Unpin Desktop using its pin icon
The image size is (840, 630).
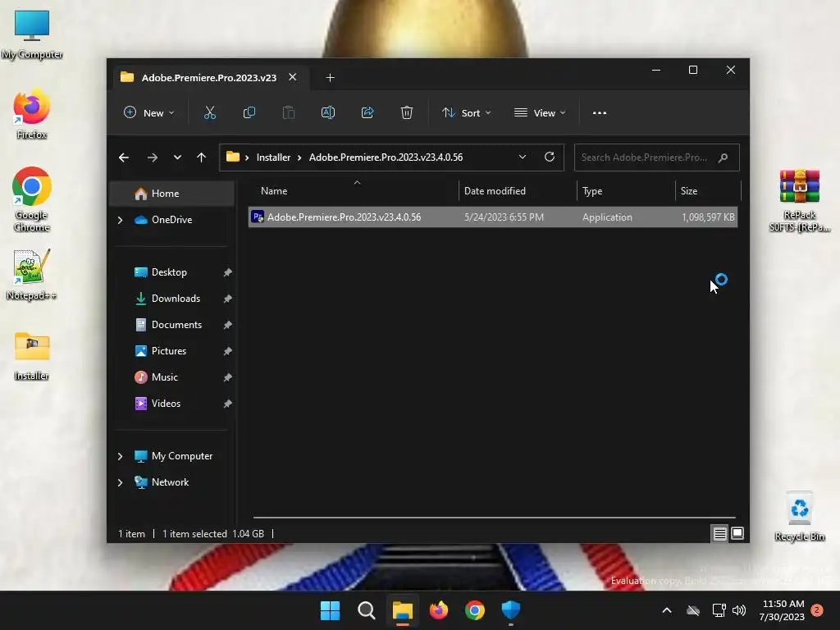228,272
